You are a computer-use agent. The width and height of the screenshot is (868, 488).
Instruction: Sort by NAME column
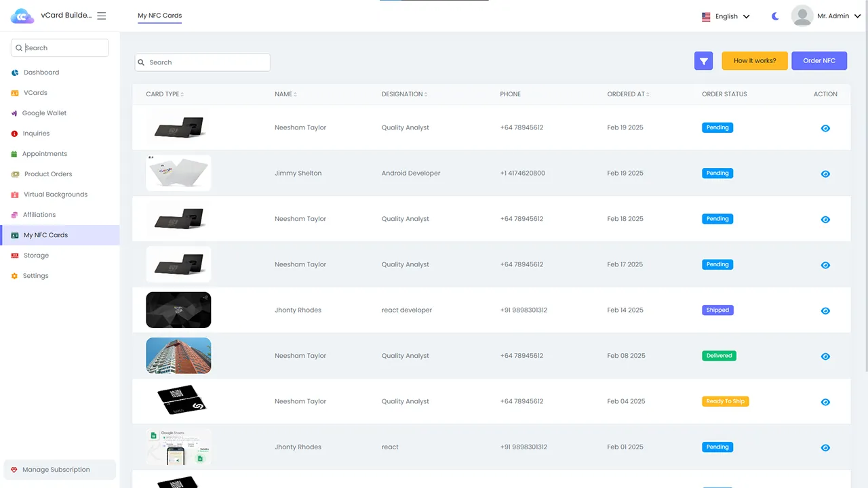tap(285, 94)
